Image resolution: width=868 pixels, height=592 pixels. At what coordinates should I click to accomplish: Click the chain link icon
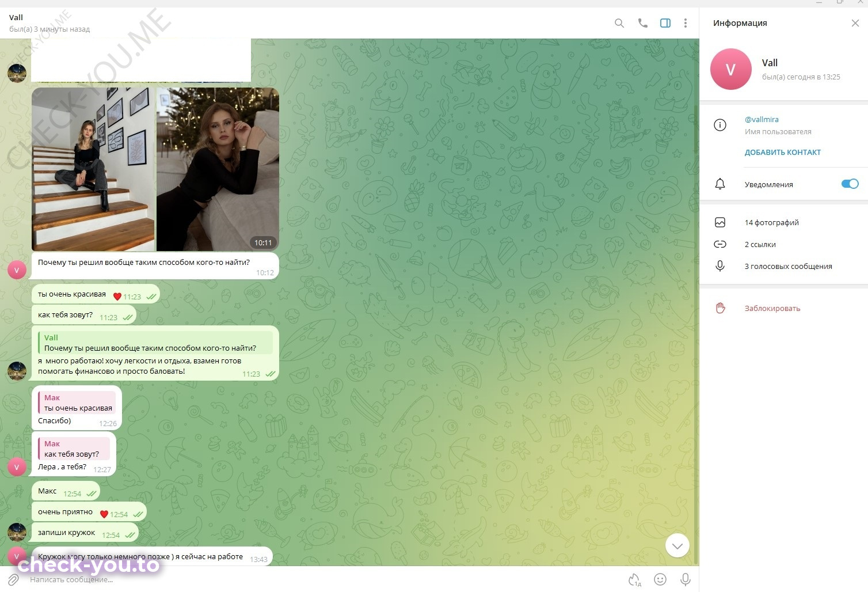tap(720, 244)
